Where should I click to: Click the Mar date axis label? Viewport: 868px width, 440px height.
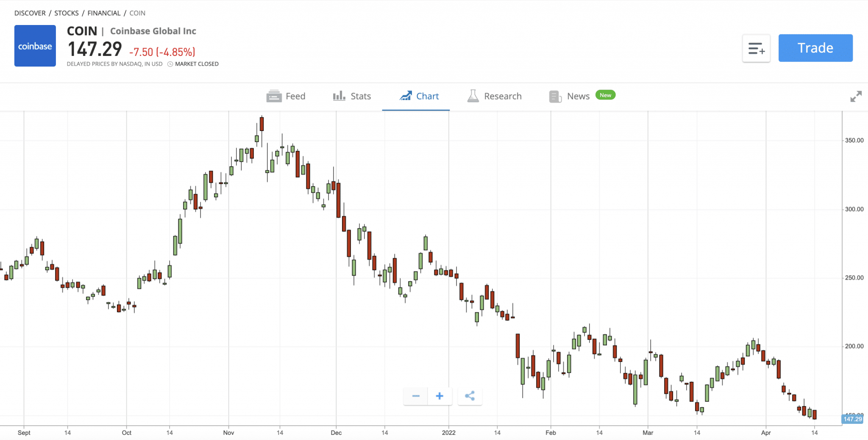pyautogui.click(x=648, y=432)
